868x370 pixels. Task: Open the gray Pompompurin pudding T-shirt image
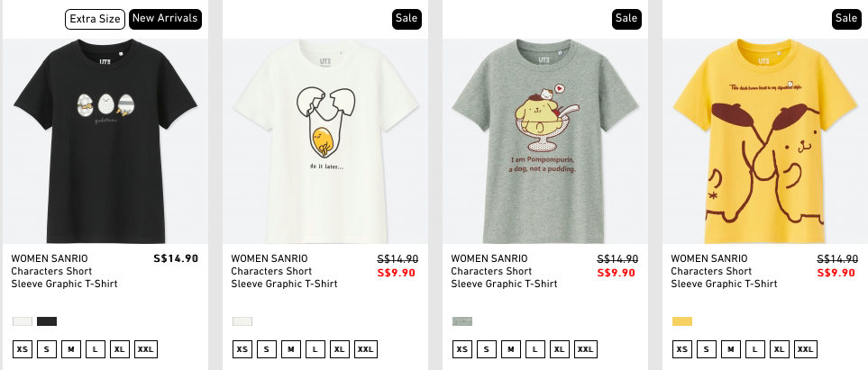pyautogui.click(x=545, y=141)
